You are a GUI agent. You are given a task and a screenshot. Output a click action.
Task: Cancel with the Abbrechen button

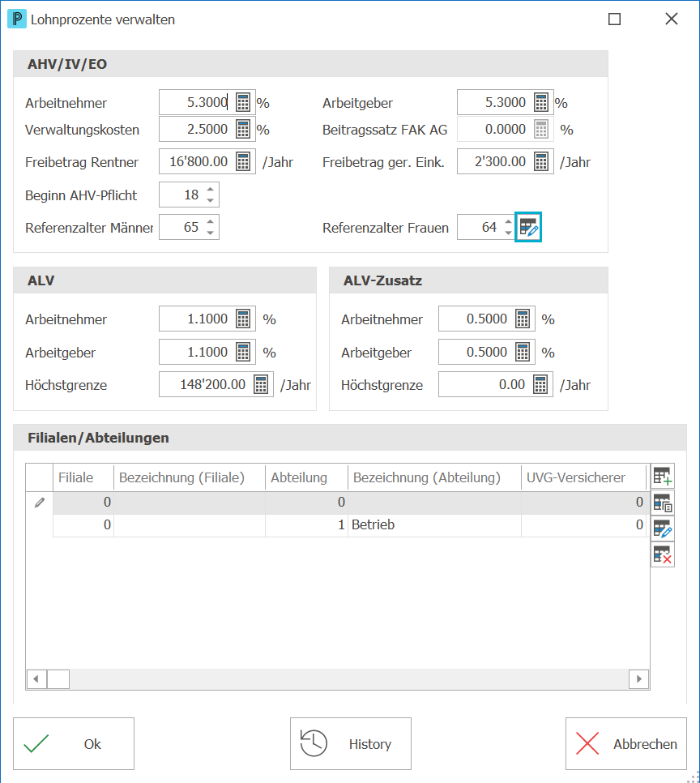pyautogui.click(x=626, y=743)
